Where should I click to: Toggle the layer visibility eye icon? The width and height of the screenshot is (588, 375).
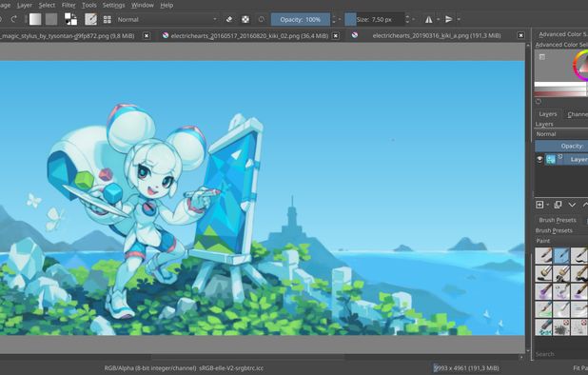pyautogui.click(x=539, y=159)
